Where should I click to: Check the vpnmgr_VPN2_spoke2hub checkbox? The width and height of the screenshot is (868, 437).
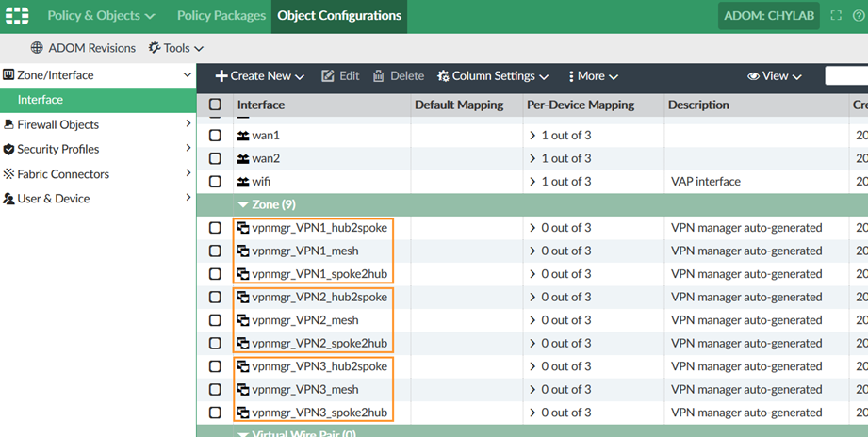[x=215, y=343]
